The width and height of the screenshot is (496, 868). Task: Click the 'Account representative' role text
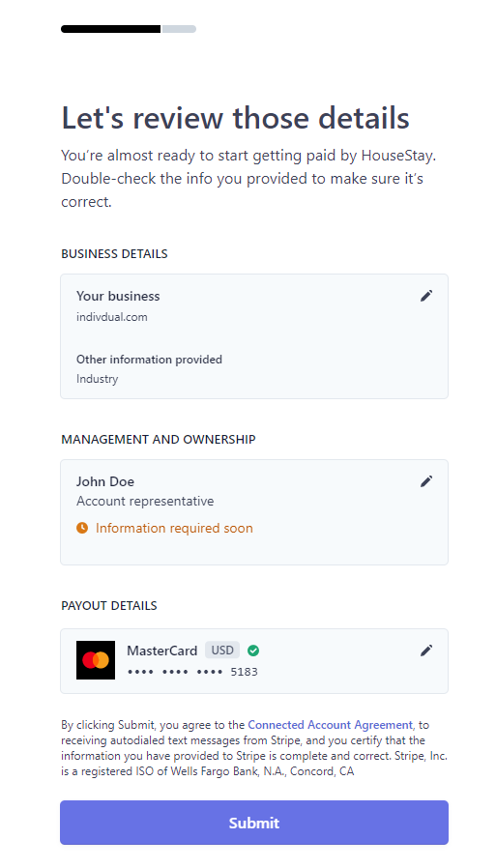145,502
